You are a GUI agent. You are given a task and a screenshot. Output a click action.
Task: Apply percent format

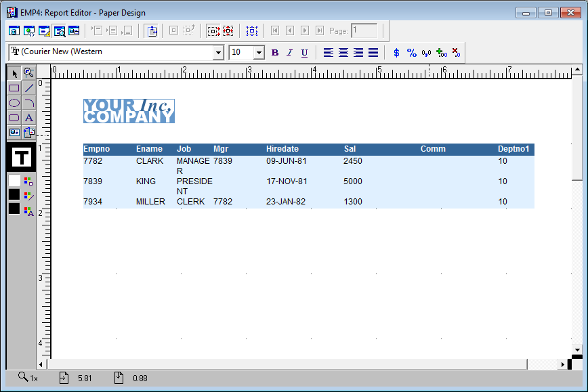(412, 53)
